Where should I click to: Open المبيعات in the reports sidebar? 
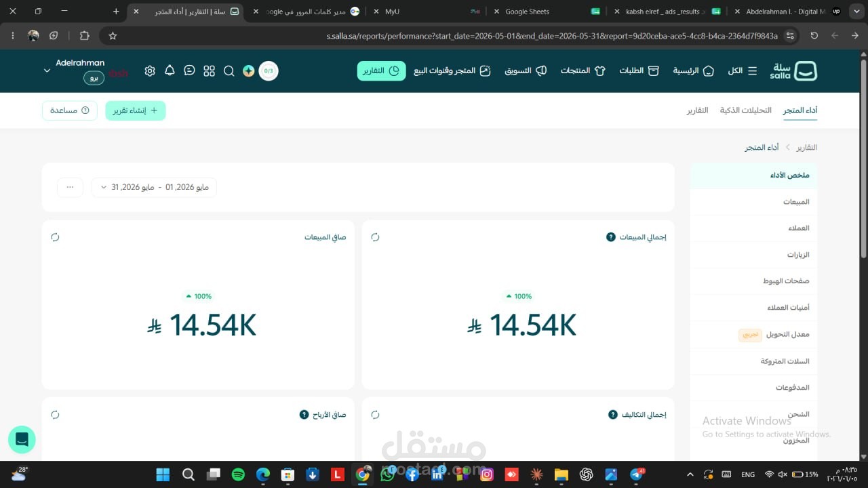(754, 202)
